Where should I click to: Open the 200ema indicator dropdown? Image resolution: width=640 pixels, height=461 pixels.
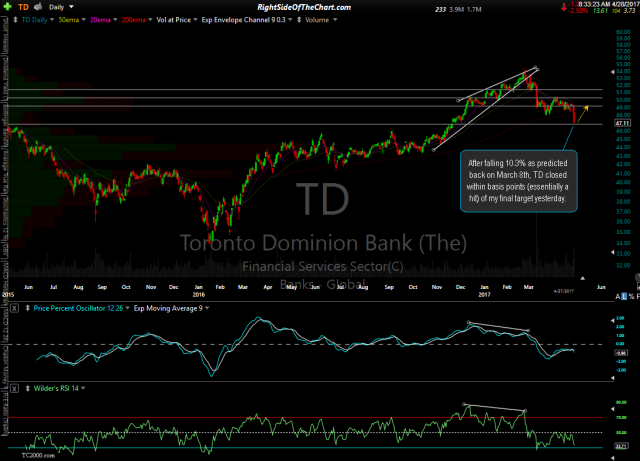tap(137, 20)
